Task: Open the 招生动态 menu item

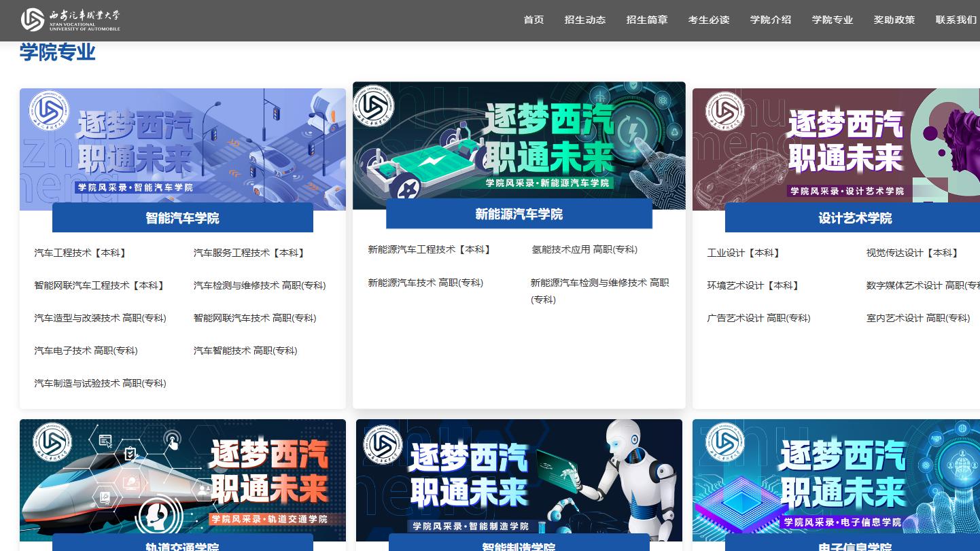Action: click(x=585, y=20)
